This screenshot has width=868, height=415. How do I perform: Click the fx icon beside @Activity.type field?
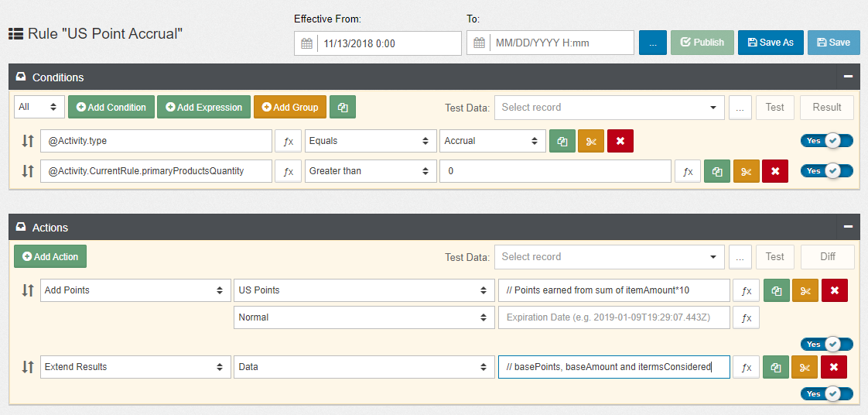tap(289, 142)
